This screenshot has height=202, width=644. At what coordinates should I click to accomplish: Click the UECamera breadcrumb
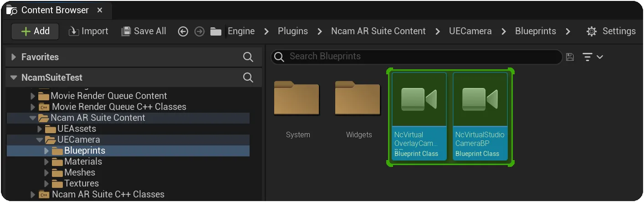[470, 31]
